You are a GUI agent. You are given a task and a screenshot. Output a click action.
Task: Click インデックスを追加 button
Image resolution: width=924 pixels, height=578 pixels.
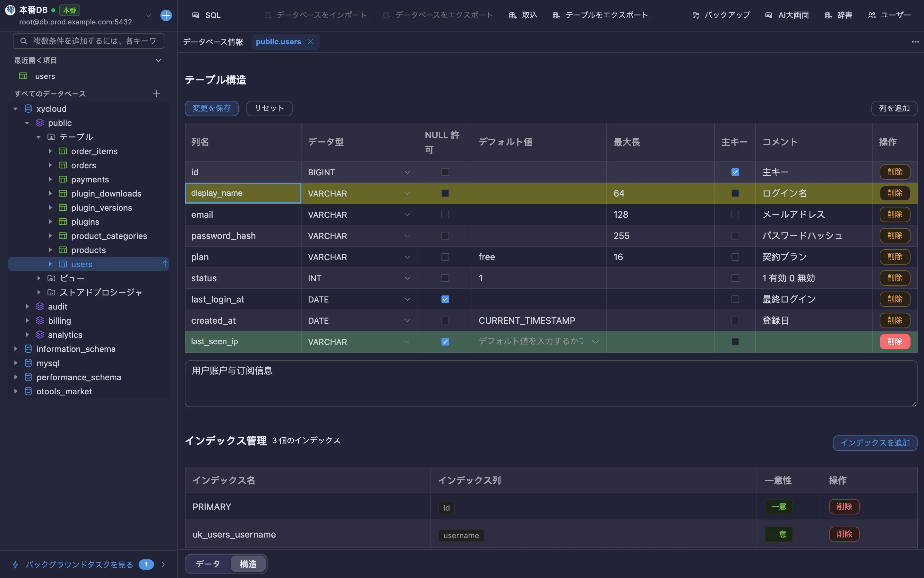pos(875,443)
